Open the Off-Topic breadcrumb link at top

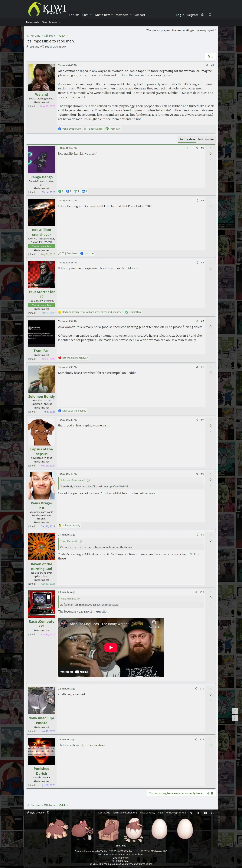[x=50, y=36]
